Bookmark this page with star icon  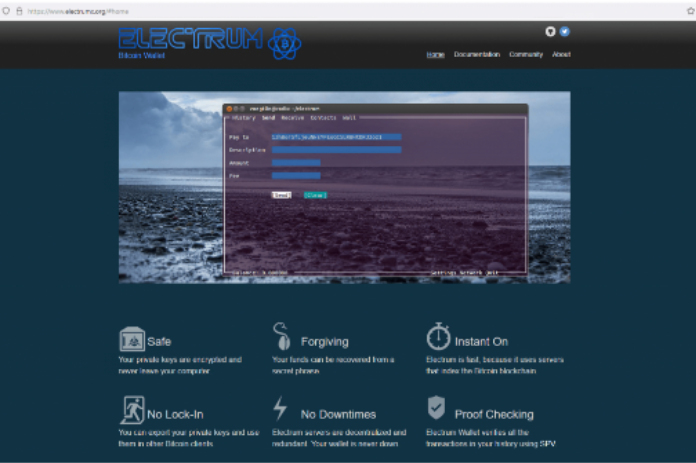point(691,11)
